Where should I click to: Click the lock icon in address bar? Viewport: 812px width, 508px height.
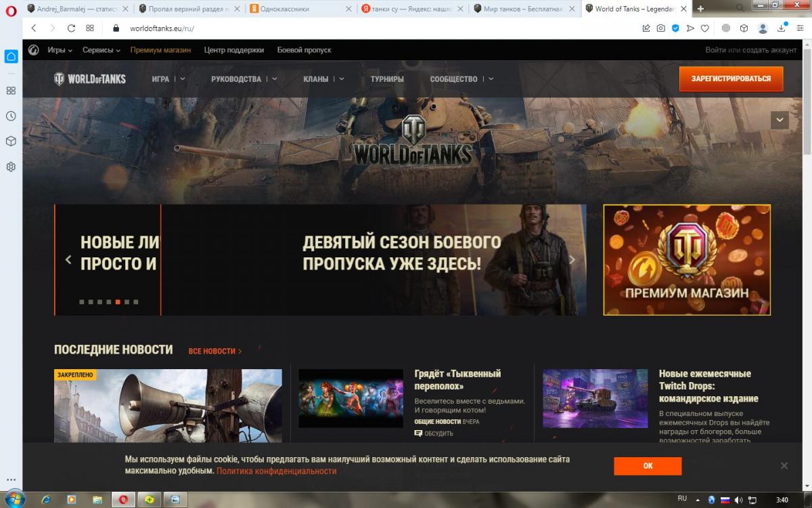(x=116, y=28)
